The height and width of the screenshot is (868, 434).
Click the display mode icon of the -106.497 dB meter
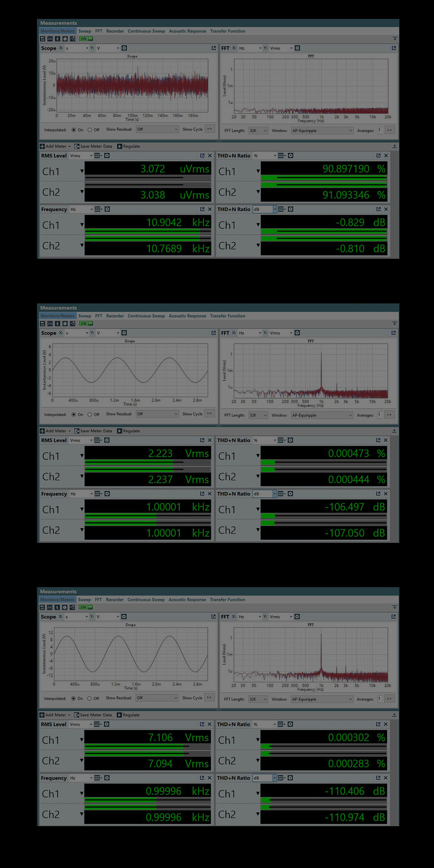(281, 493)
